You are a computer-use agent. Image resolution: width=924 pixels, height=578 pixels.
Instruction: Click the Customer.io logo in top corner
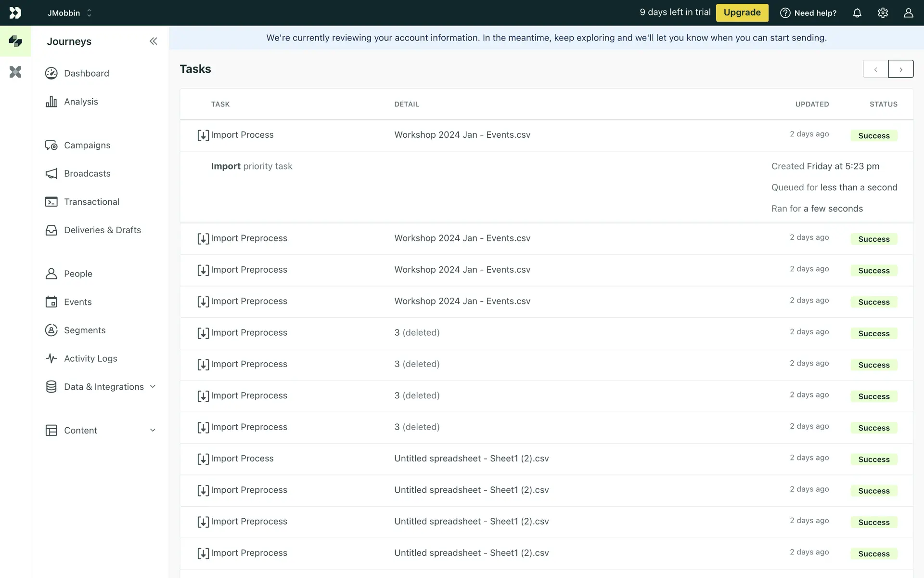pyautogui.click(x=15, y=13)
